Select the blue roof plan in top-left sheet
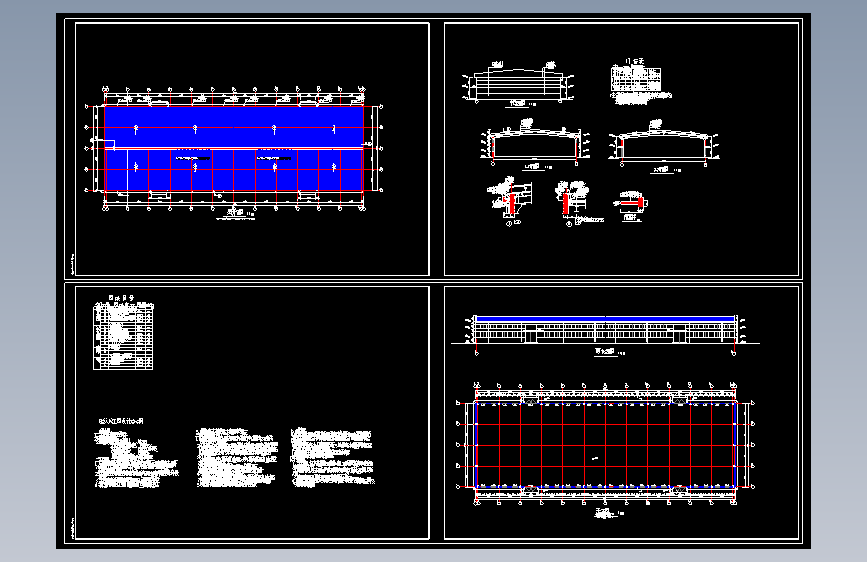 tap(233, 149)
